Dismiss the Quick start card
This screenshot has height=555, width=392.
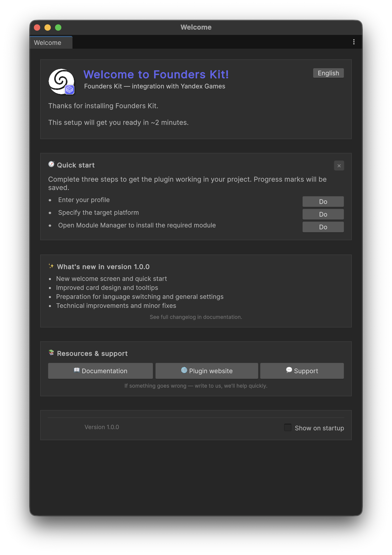339,166
